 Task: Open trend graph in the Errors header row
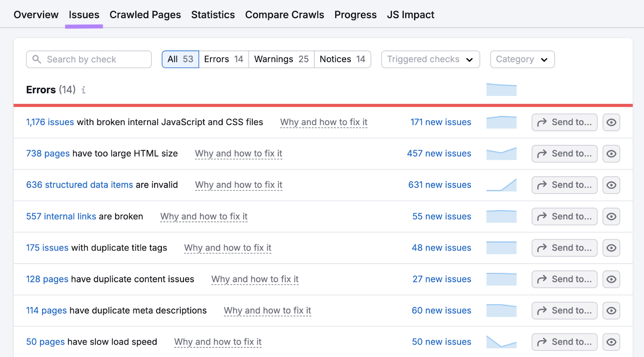click(501, 90)
